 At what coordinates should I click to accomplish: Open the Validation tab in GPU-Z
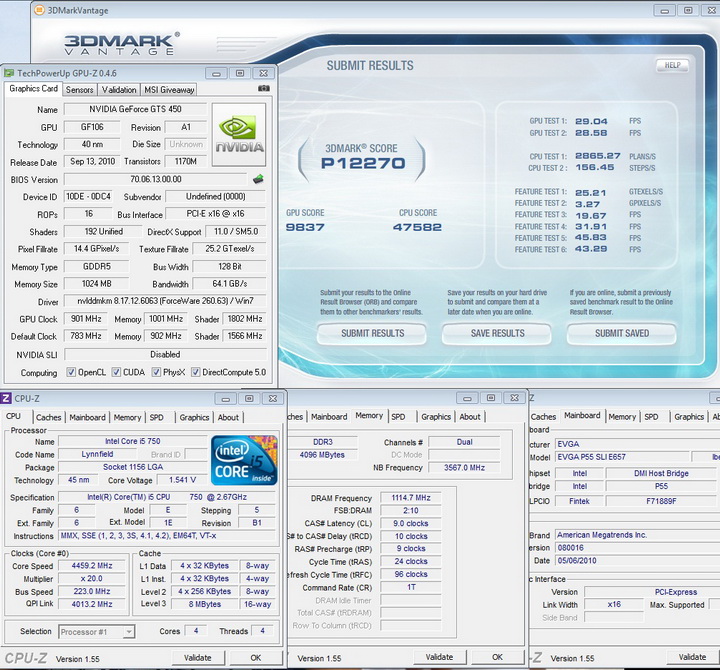point(119,90)
